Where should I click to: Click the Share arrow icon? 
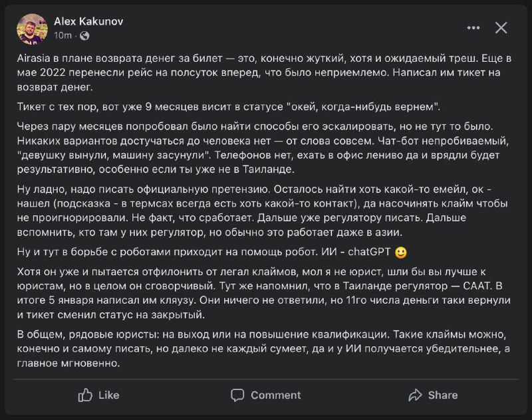415,395
